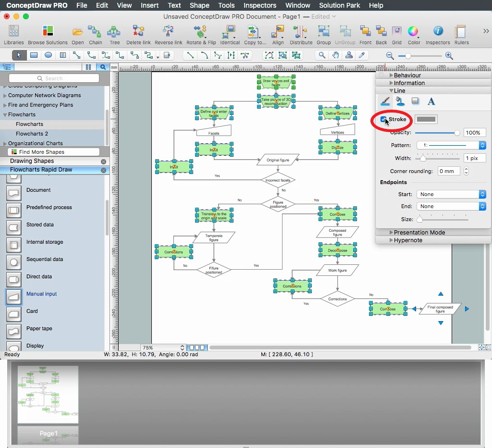Click the Browse Solutions icon
Viewport: 492px width, 448px height.
tap(48, 32)
